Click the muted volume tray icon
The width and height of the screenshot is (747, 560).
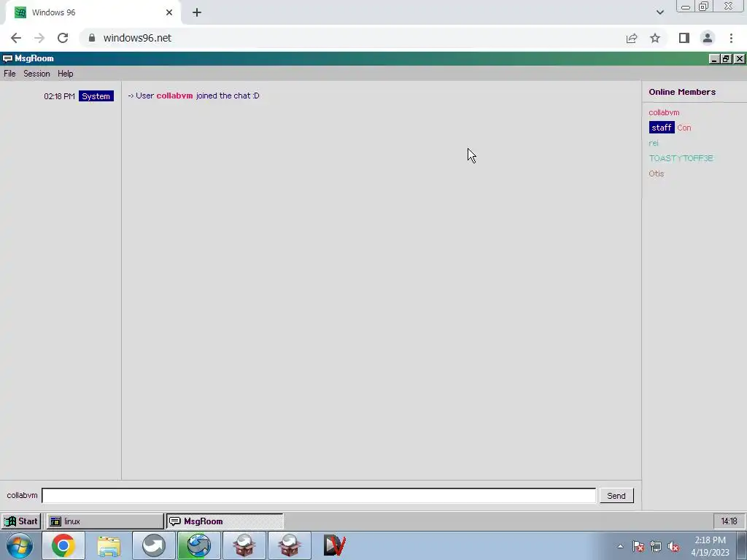(673, 547)
